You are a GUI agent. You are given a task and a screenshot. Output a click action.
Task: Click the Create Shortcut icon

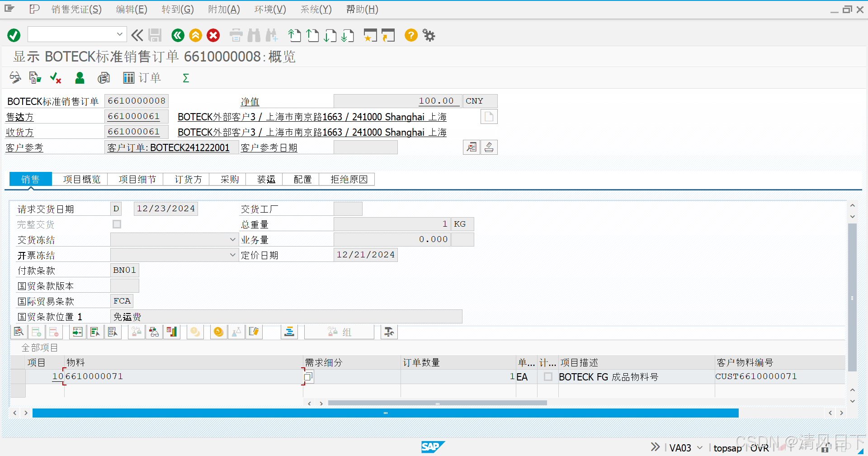tap(388, 35)
